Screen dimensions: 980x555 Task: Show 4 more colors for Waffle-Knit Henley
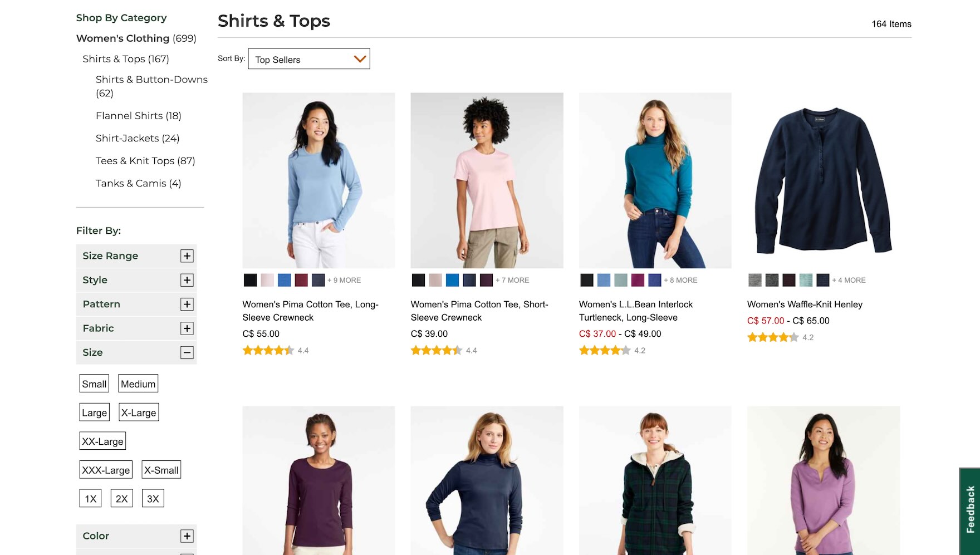849,281
